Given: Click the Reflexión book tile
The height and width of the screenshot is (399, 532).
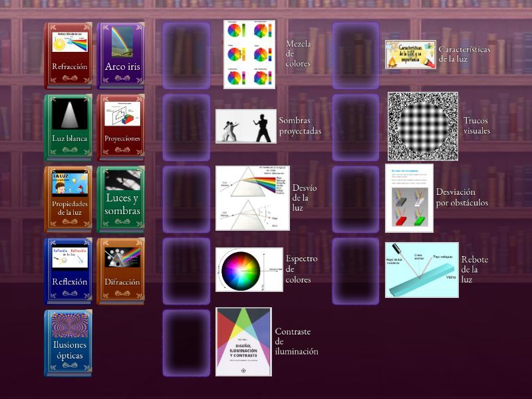Looking at the screenshot, I should (68, 271).
